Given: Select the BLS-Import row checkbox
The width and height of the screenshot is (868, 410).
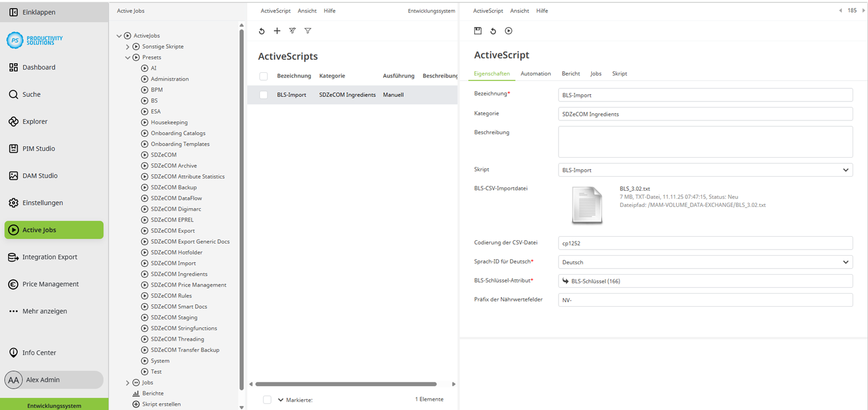Looking at the screenshot, I should click(x=263, y=95).
